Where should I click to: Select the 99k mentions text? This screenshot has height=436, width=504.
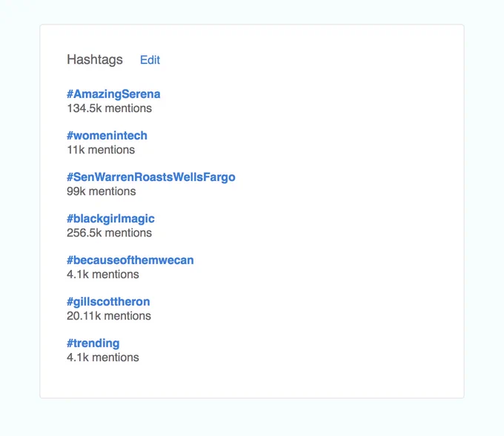click(102, 191)
